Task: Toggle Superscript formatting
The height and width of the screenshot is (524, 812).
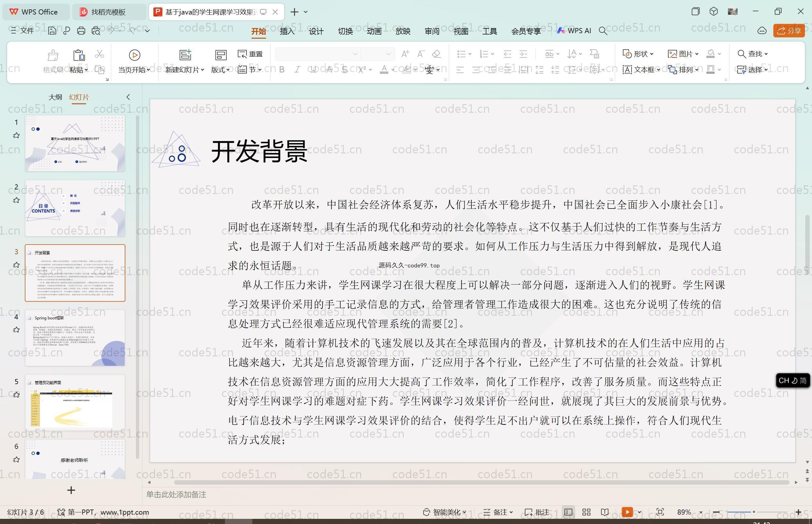Action: (362, 70)
